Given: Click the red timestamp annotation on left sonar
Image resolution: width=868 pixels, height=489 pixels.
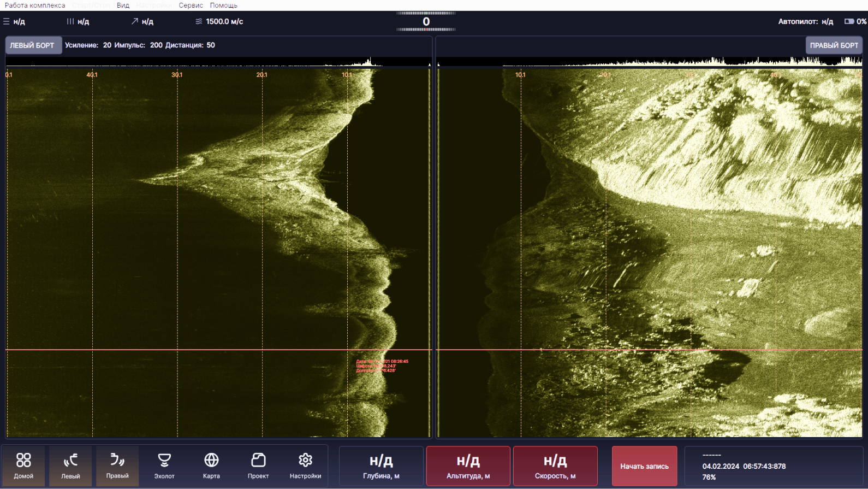Looking at the screenshot, I should (x=382, y=366).
